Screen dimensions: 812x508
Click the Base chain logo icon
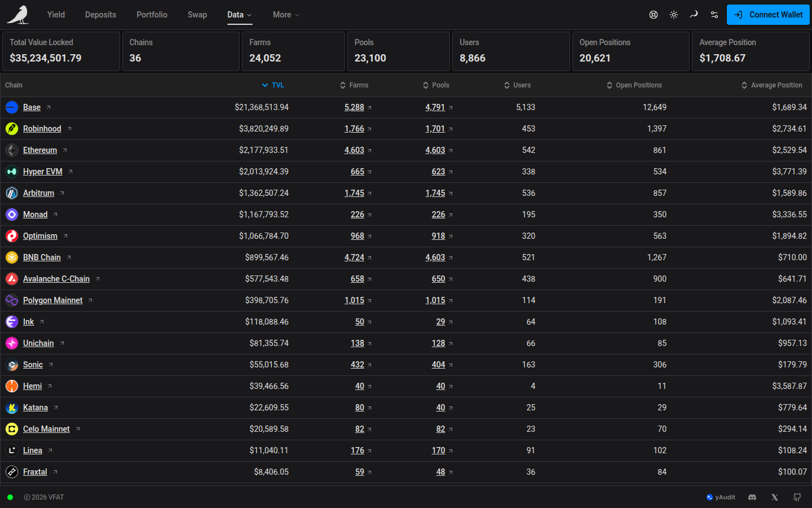click(x=12, y=107)
